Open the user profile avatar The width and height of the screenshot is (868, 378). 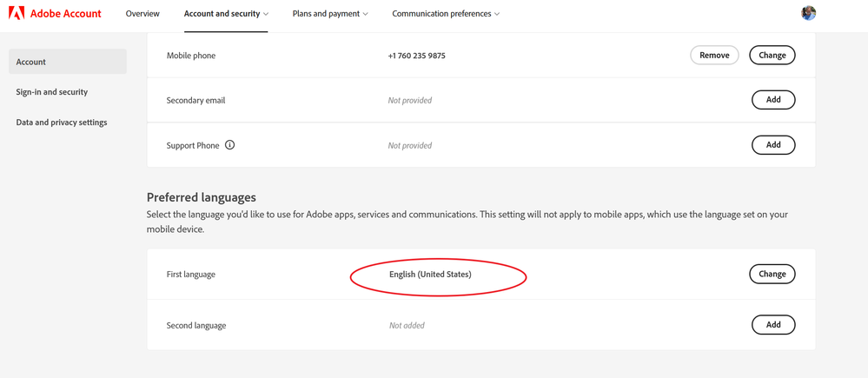[808, 13]
